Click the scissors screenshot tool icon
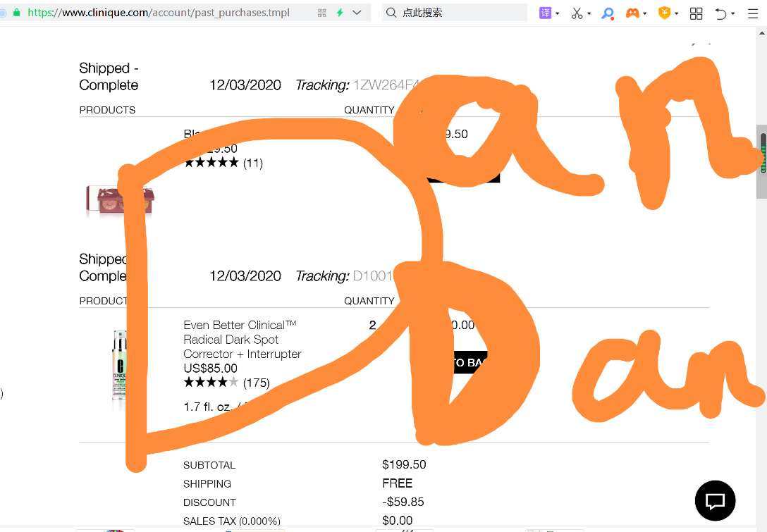 pyautogui.click(x=577, y=13)
